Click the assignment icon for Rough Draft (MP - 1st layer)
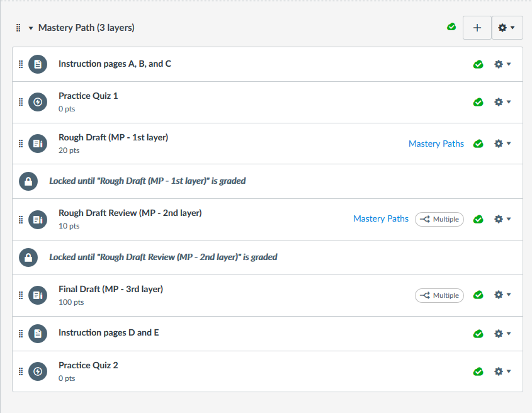This screenshot has height=413, width=532. [x=38, y=144]
